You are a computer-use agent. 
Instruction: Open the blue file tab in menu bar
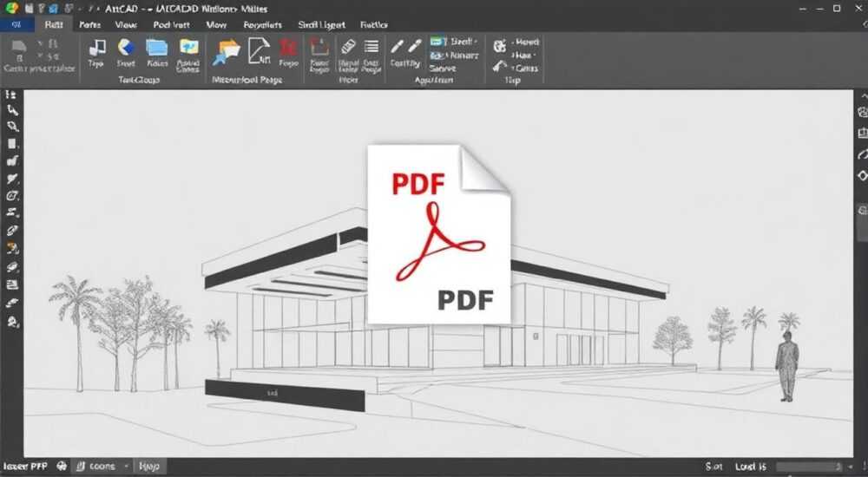click(x=16, y=24)
